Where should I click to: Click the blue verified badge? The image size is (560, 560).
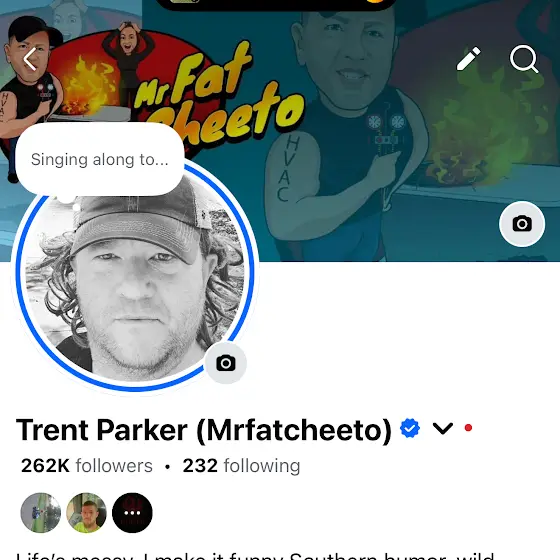click(410, 428)
